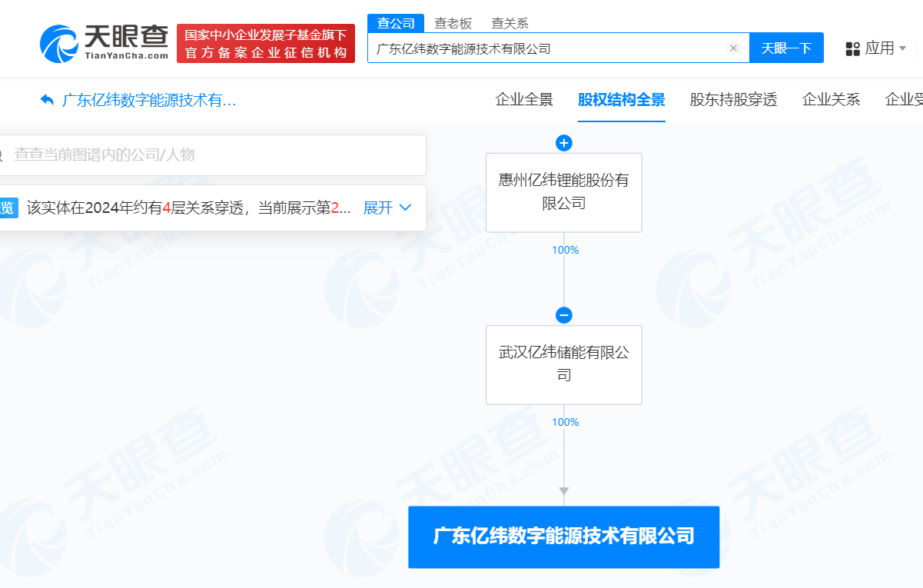Switch to the 企业全景 tab
923x588 pixels.
tap(524, 99)
